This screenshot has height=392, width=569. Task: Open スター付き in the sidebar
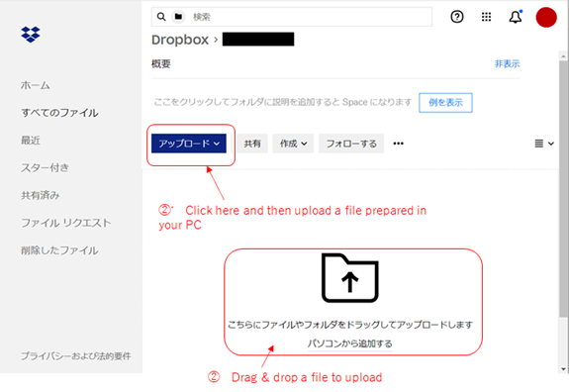coord(45,167)
